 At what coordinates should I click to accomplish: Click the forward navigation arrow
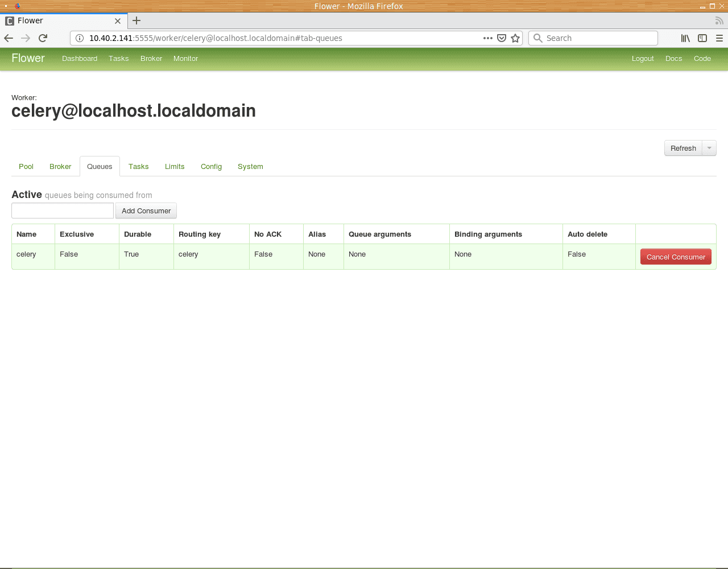click(x=26, y=38)
